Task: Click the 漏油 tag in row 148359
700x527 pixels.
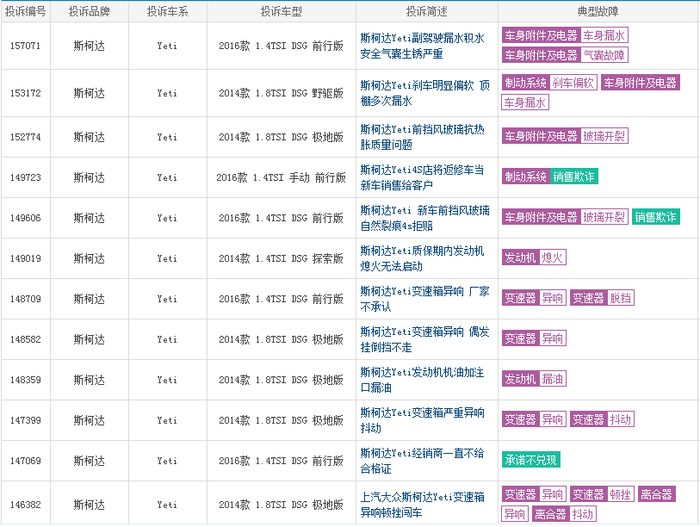Action: click(552, 379)
